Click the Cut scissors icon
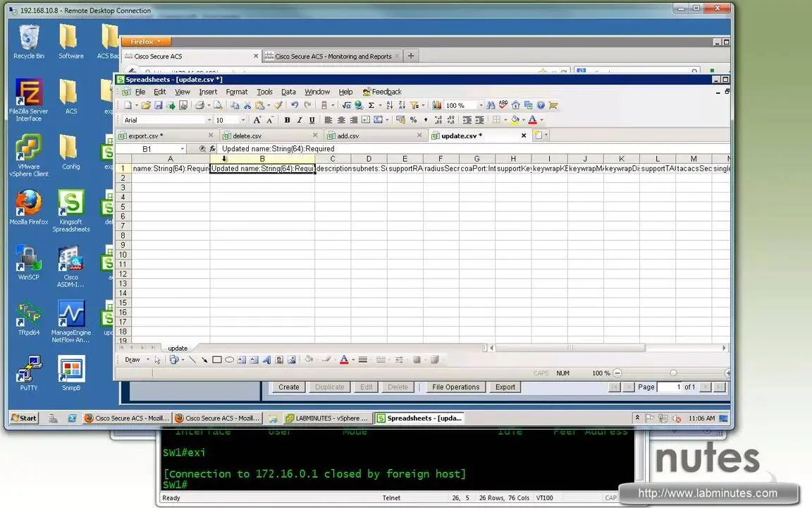Screen dimensions: 812x508 tap(247, 105)
